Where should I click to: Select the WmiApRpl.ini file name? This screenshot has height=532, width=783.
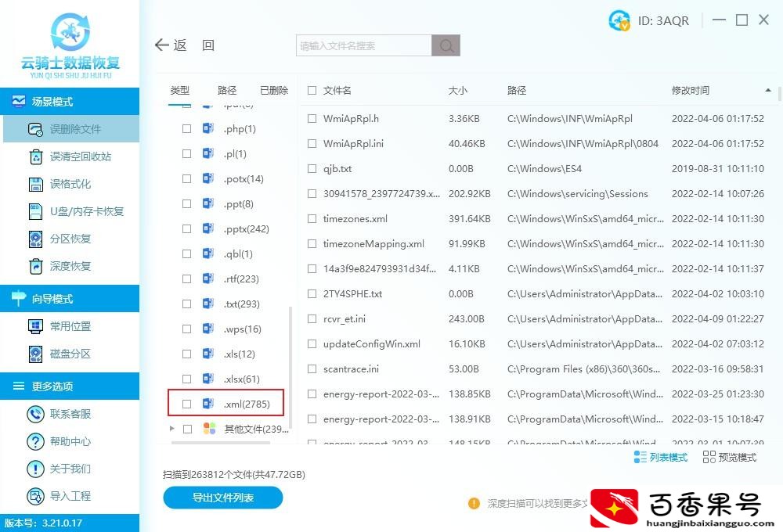353,144
